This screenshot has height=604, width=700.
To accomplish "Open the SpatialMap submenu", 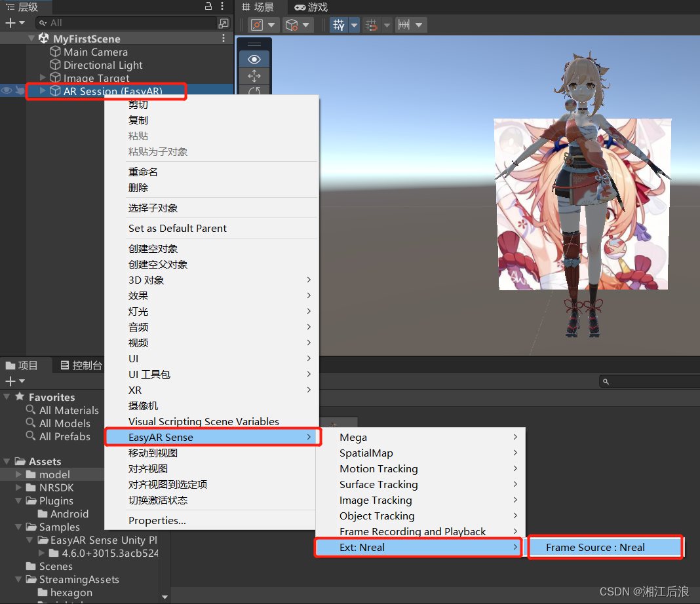I will click(421, 453).
